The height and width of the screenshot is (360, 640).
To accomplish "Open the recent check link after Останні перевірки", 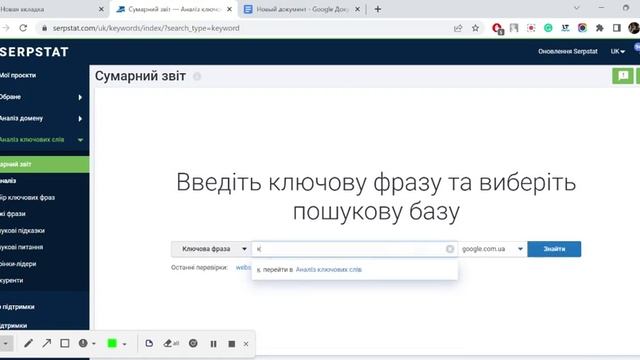I will (243, 268).
